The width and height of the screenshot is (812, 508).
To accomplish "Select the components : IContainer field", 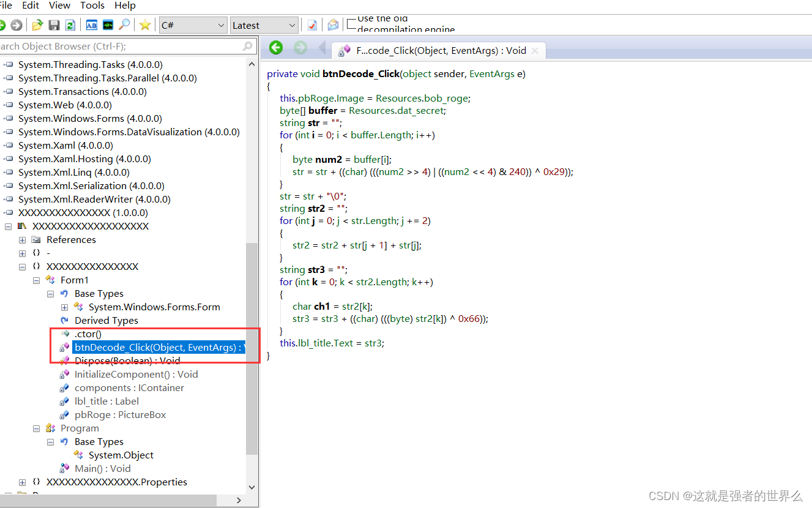I will tap(129, 388).
